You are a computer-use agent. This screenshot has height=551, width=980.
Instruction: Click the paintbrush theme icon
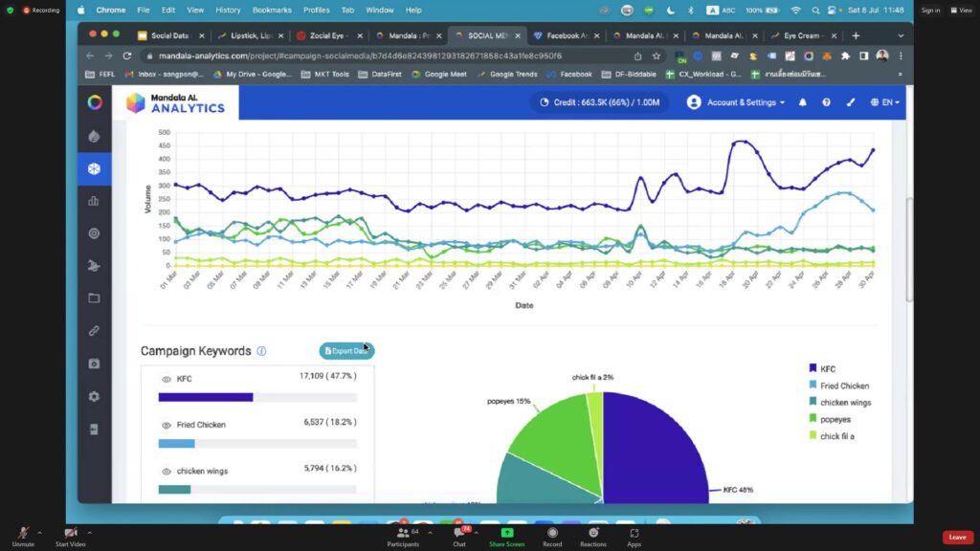[x=851, y=102]
